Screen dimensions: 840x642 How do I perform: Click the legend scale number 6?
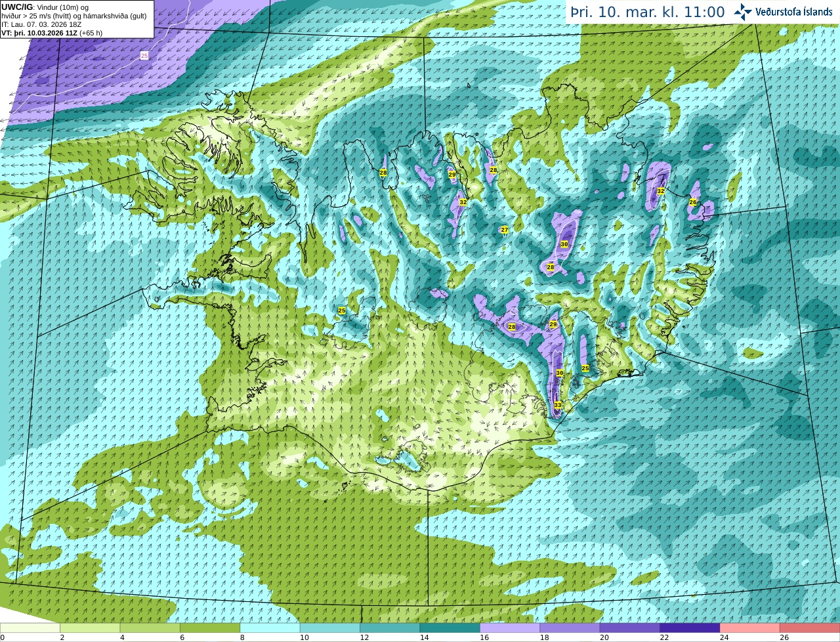tap(182, 637)
